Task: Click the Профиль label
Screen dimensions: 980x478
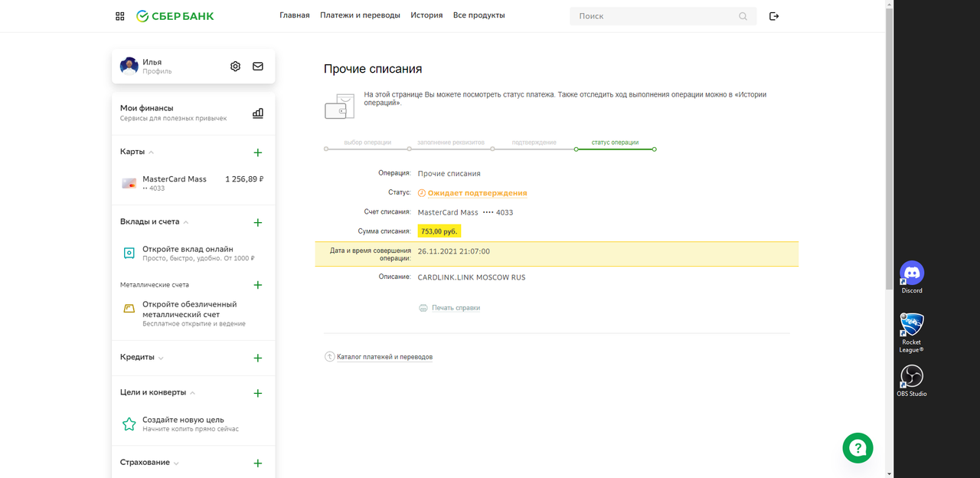Action: pyautogui.click(x=157, y=72)
